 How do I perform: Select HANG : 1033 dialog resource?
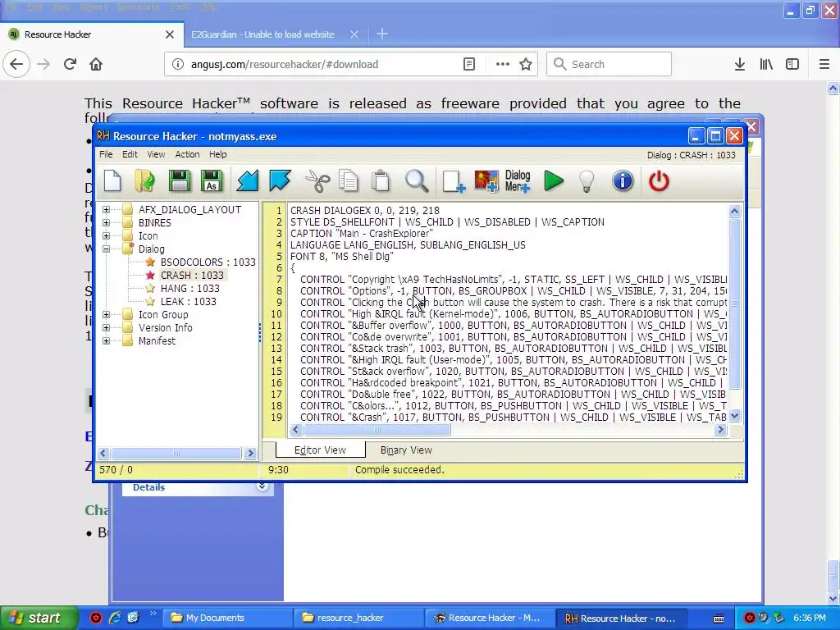189,288
